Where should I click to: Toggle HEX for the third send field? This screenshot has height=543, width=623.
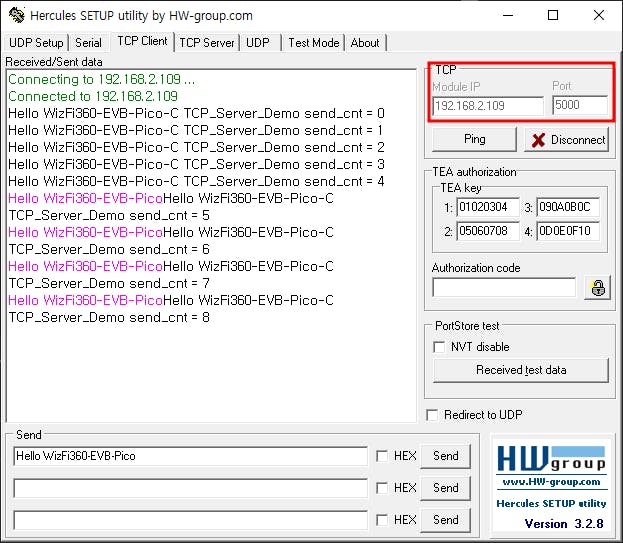pyautogui.click(x=382, y=520)
